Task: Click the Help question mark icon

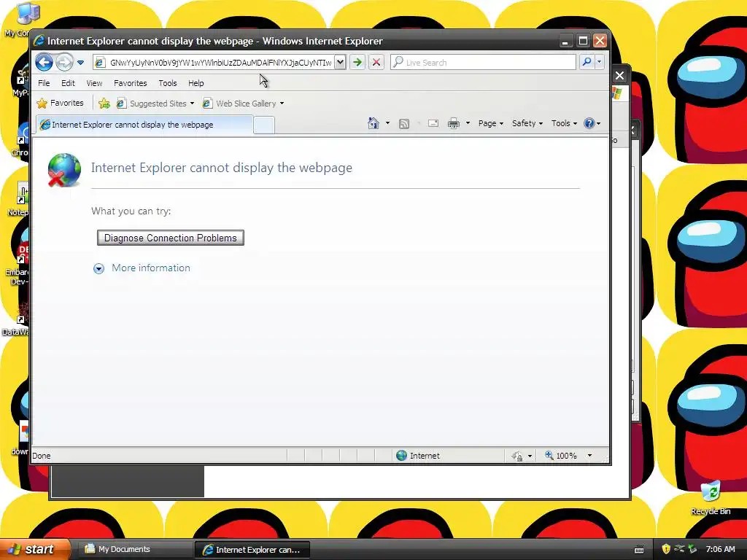Action: coord(589,123)
